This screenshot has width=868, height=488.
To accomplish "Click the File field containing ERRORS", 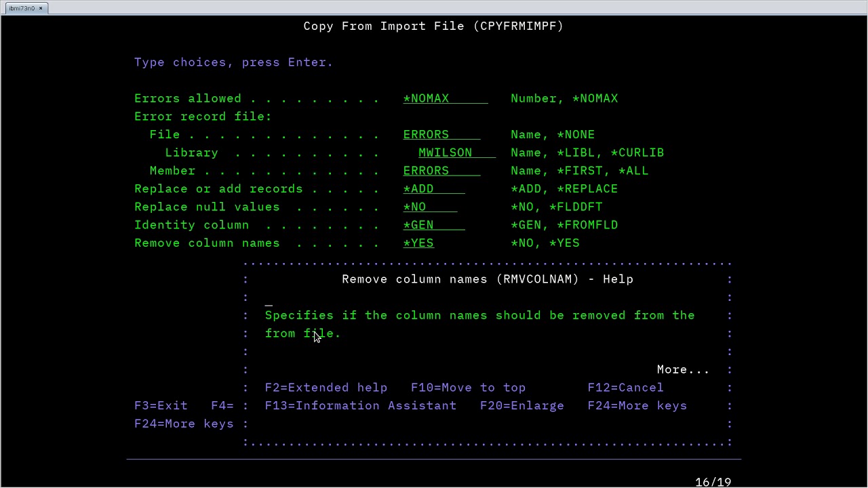I will [441, 135].
